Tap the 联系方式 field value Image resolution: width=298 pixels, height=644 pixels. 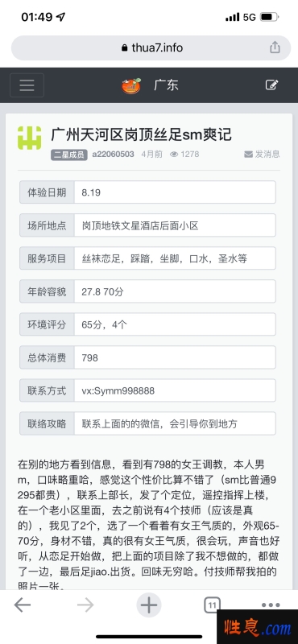tap(175, 390)
